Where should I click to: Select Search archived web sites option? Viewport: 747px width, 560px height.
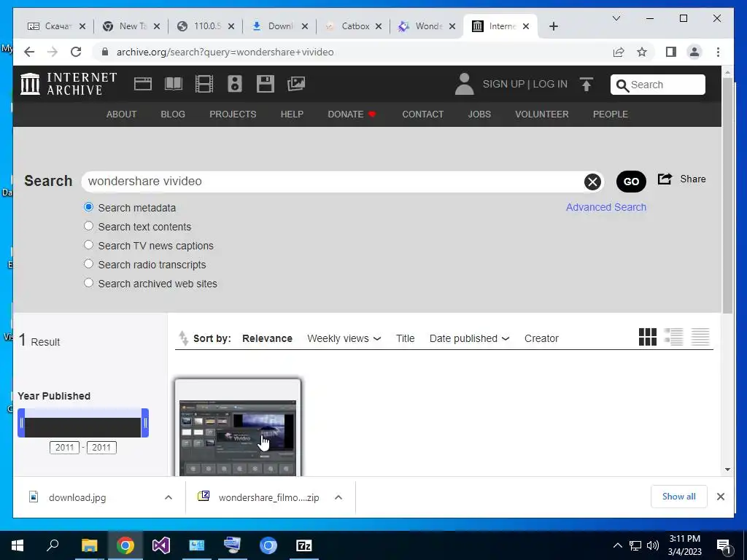88,283
